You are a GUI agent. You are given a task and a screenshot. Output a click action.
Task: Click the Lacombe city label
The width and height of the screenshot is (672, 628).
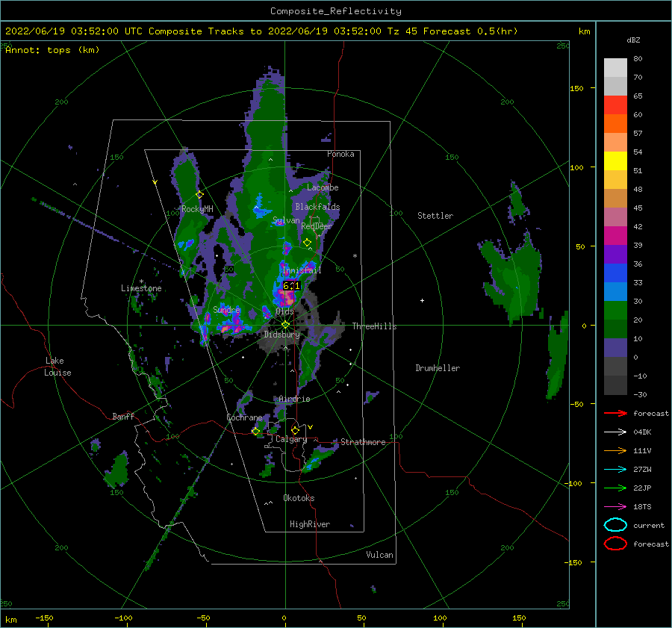click(323, 187)
